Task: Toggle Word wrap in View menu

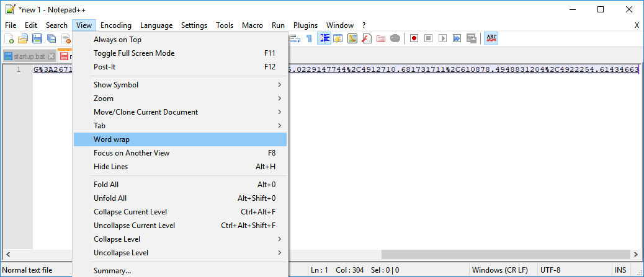Action: [x=181, y=139]
